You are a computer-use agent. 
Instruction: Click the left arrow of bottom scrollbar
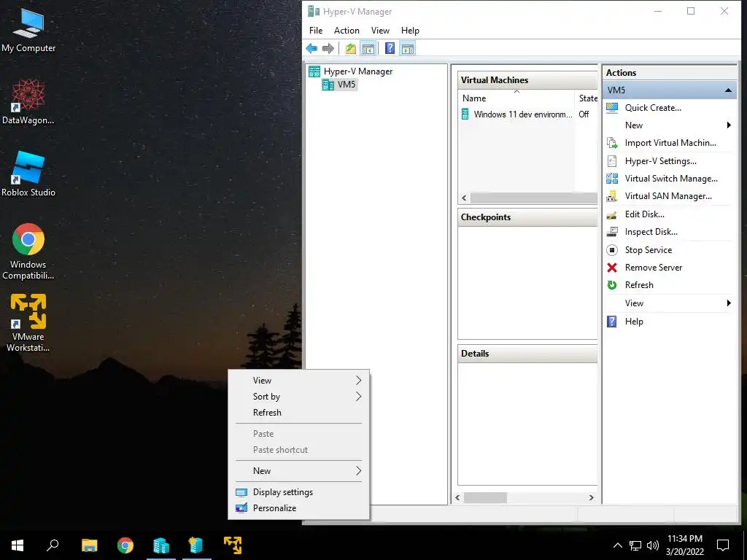pyautogui.click(x=458, y=497)
